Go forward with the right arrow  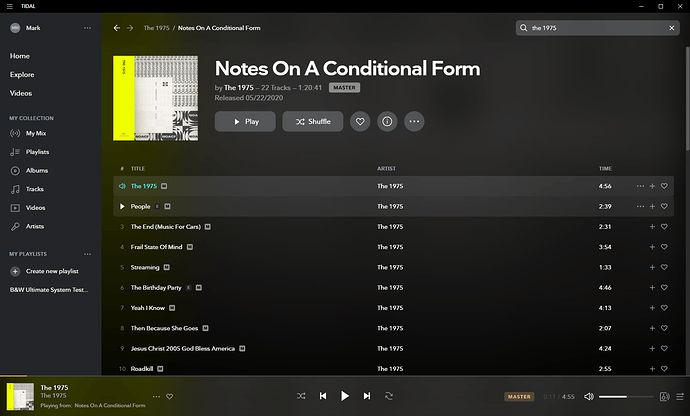pyautogui.click(x=130, y=28)
